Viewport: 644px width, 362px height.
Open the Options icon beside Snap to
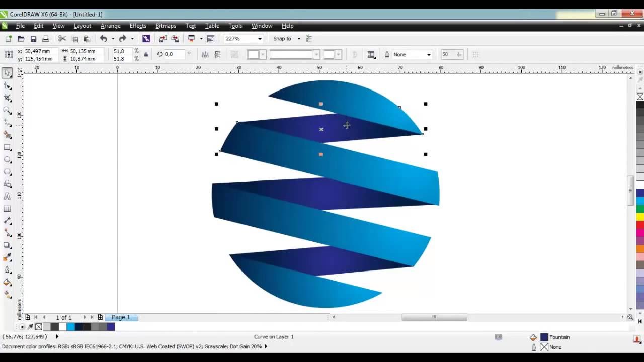[x=309, y=39]
